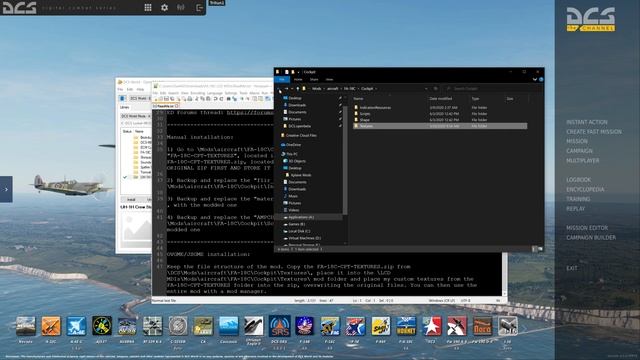Expand the Explorer ribbon chevron
The width and height of the screenshot is (640, 360).
[x=535, y=80]
